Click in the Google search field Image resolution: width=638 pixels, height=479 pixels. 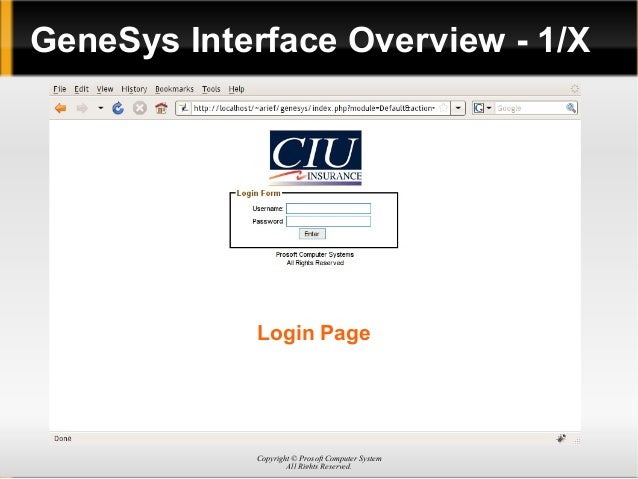[530, 108]
